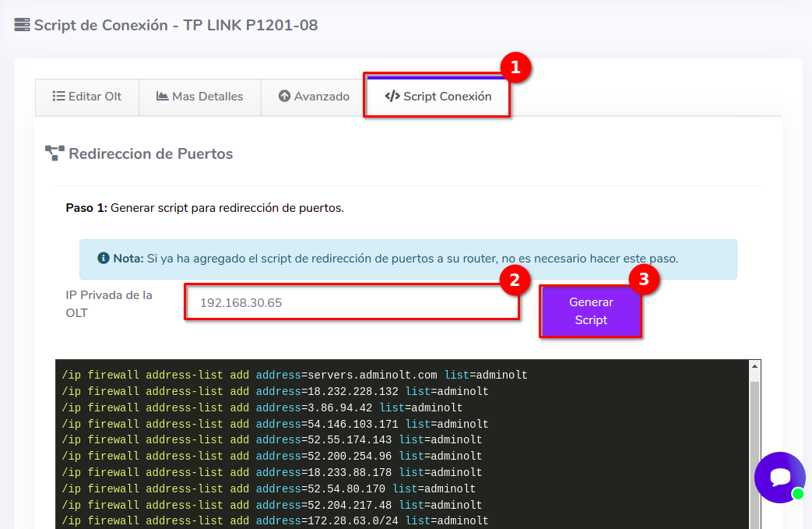The image size is (812, 529).
Task: Open the purple chat support bubble
Action: 779,477
